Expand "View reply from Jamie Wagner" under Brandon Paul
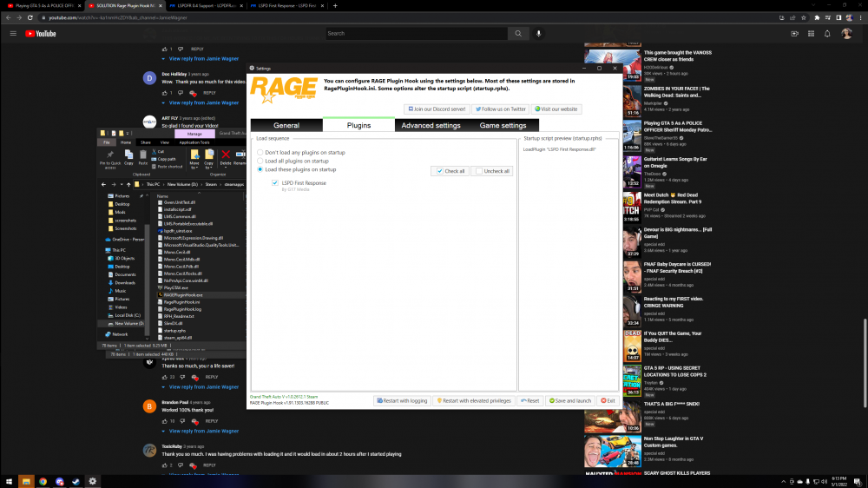 tap(204, 431)
